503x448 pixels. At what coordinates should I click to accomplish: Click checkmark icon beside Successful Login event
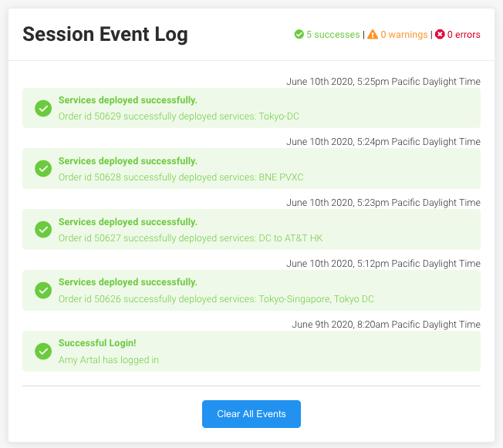tap(43, 351)
